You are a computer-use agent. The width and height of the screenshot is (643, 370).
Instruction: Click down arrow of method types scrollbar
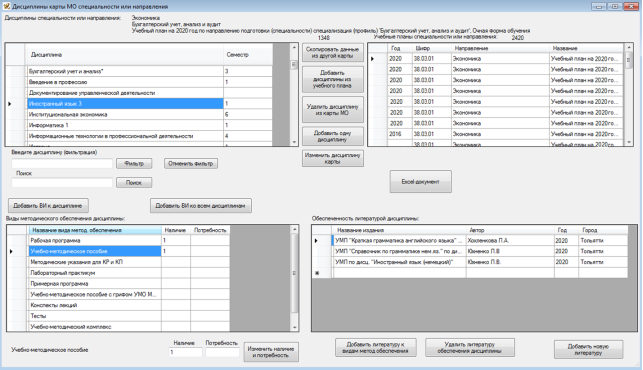pyautogui.click(x=294, y=327)
